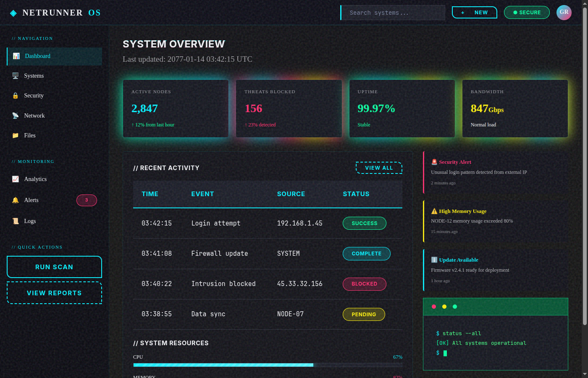
Task: Click the SUCCESS status badge
Action: coord(365,223)
